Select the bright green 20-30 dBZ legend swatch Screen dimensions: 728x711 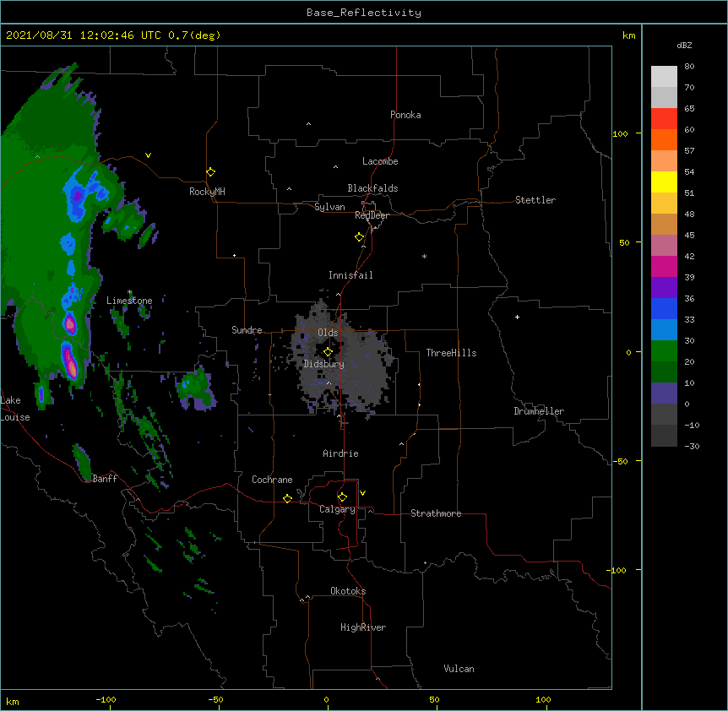[x=664, y=351]
